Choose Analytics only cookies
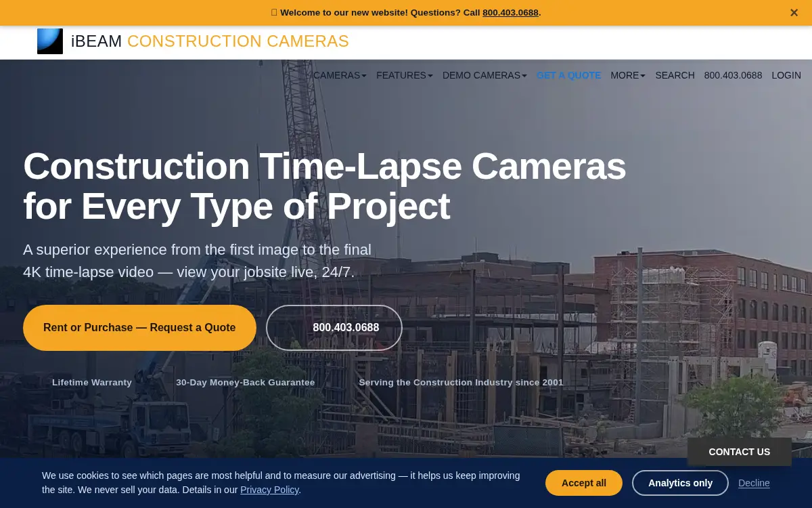 pos(680,483)
